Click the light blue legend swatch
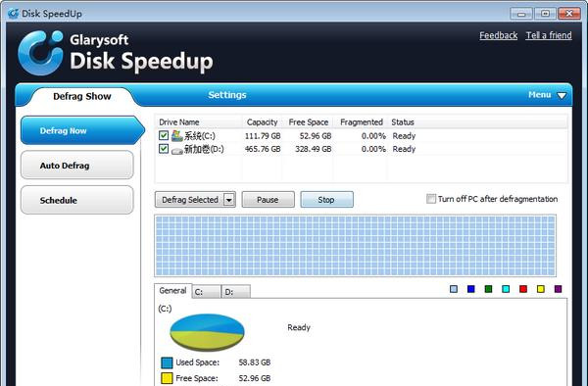 454,289
